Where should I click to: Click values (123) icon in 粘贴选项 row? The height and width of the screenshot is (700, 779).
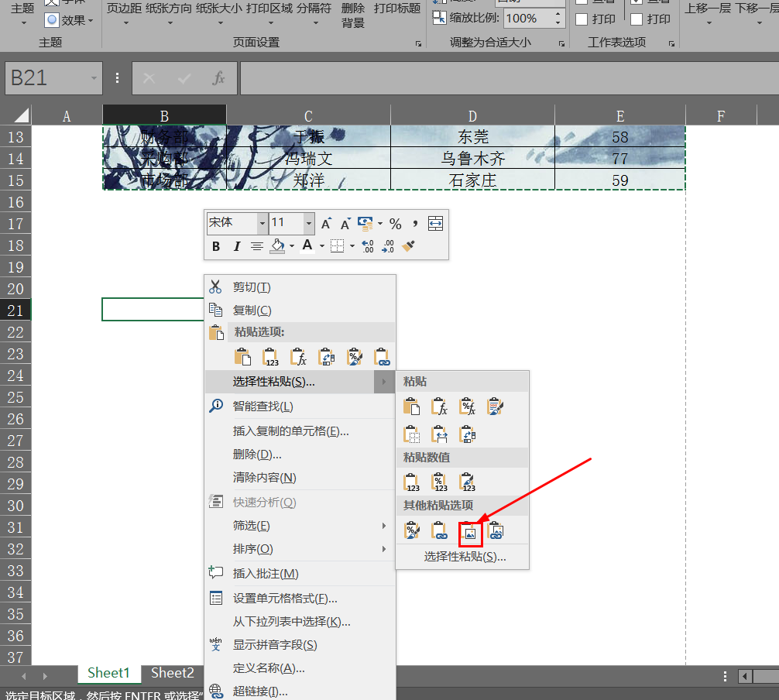(270, 357)
